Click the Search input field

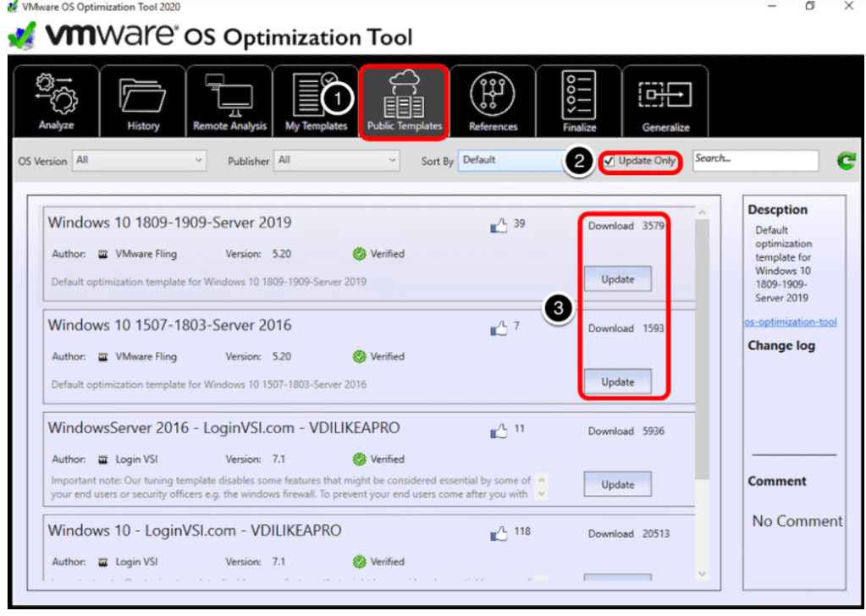pos(755,160)
